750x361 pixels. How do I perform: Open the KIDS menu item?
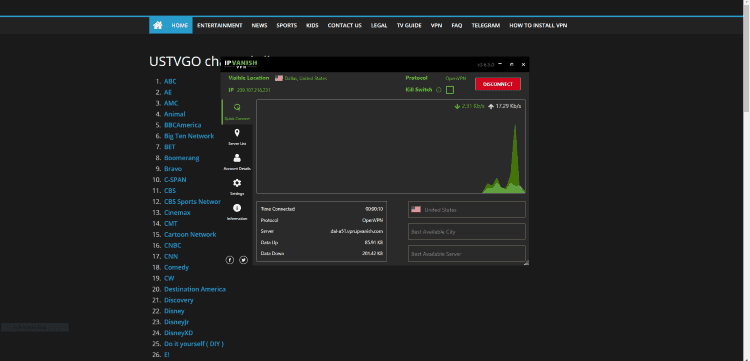[x=312, y=25]
